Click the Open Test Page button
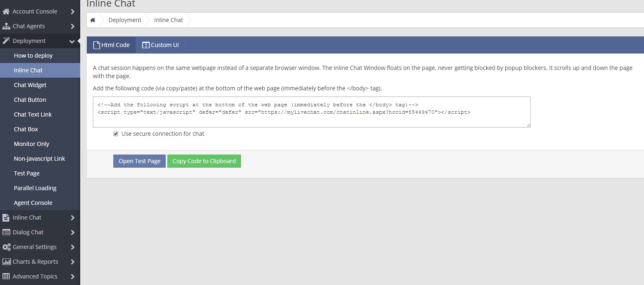 pyautogui.click(x=140, y=161)
